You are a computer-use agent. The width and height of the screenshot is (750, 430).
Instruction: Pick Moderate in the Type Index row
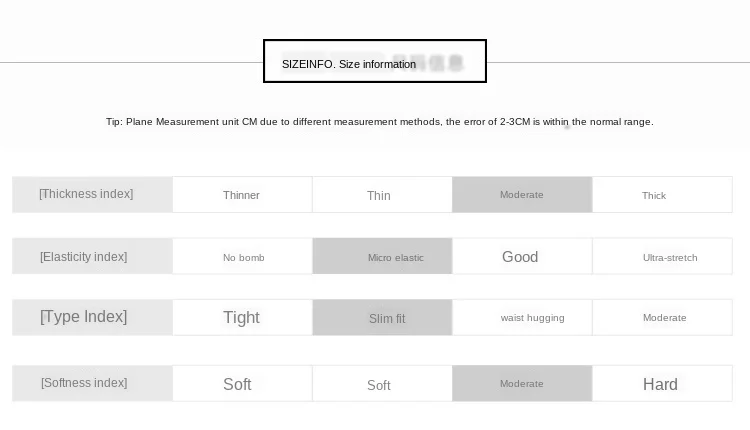pos(662,318)
